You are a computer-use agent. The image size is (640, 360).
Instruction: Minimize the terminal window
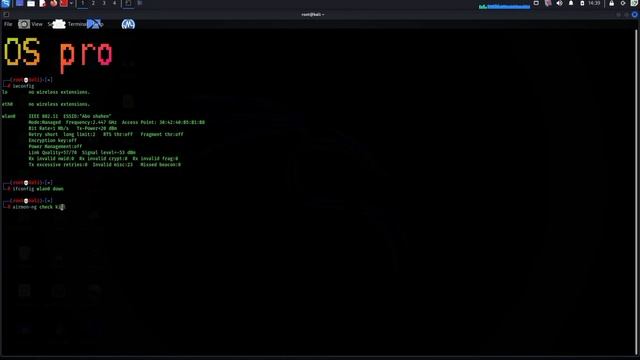[x=619, y=14]
